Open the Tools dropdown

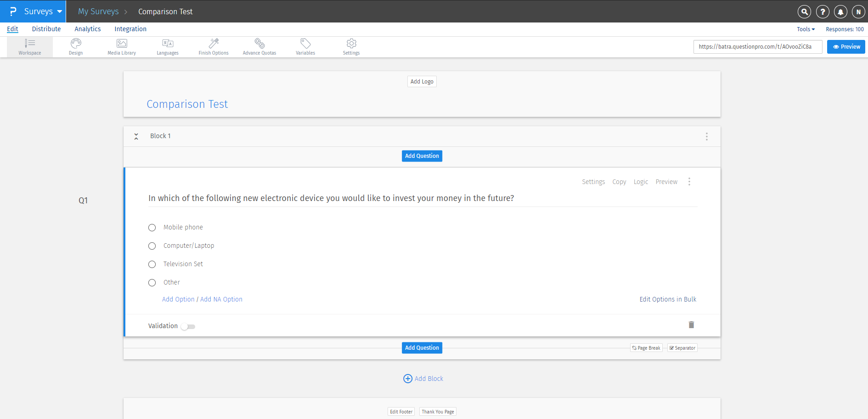pyautogui.click(x=805, y=29)
